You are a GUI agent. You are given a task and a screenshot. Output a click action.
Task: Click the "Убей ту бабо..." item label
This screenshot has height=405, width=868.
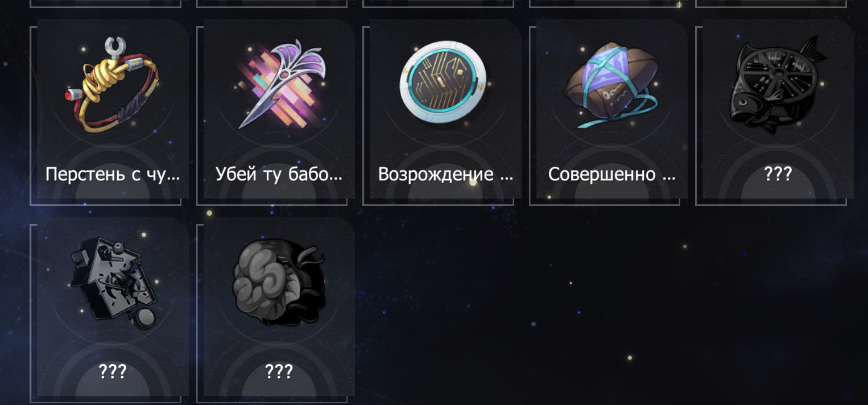coord(279,174)
